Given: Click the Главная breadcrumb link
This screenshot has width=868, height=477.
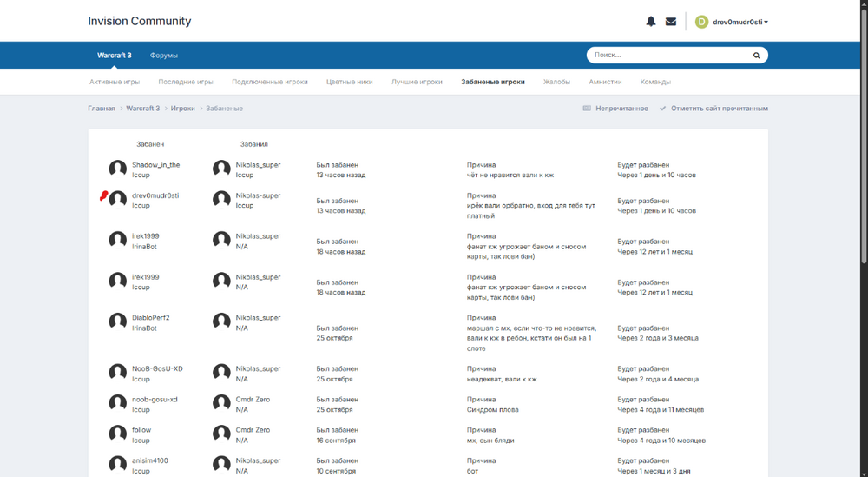Looking at the screenshot, I should 102,109.
